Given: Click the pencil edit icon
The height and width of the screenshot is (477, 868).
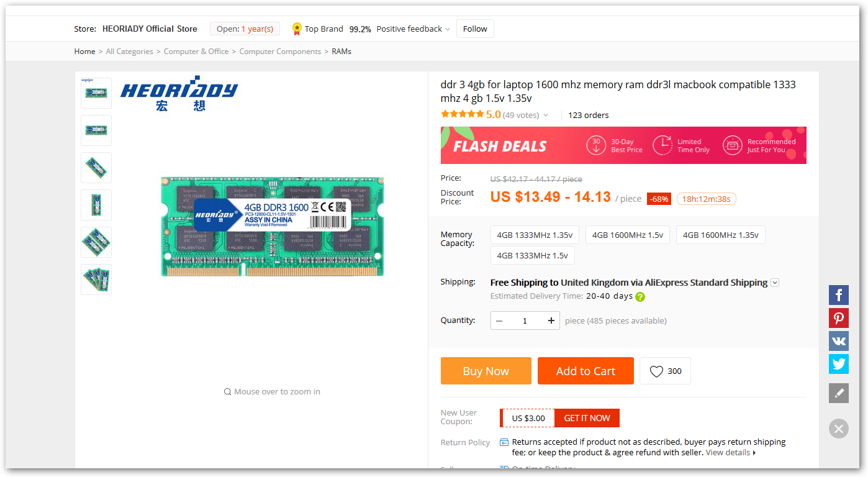Looking at the screenshot, I should pyautogui.click(x=838, y=393).
